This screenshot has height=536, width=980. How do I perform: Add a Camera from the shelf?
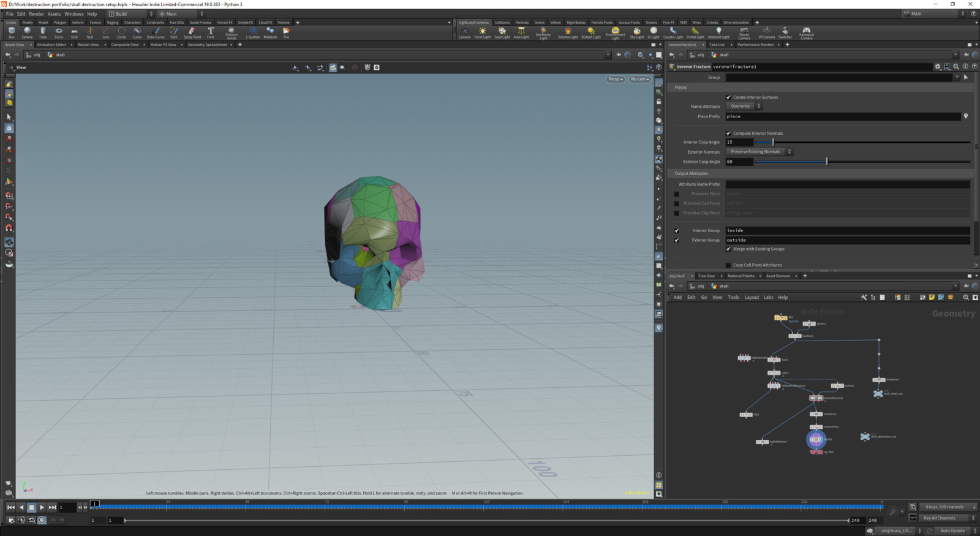click(464, 32)
